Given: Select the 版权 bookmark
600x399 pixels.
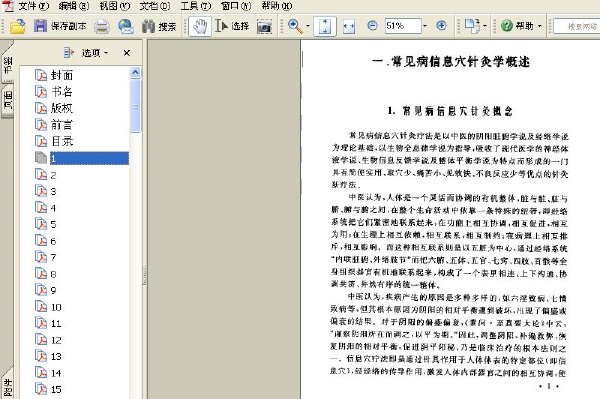Looking at the screenshot, I should 62,108.
